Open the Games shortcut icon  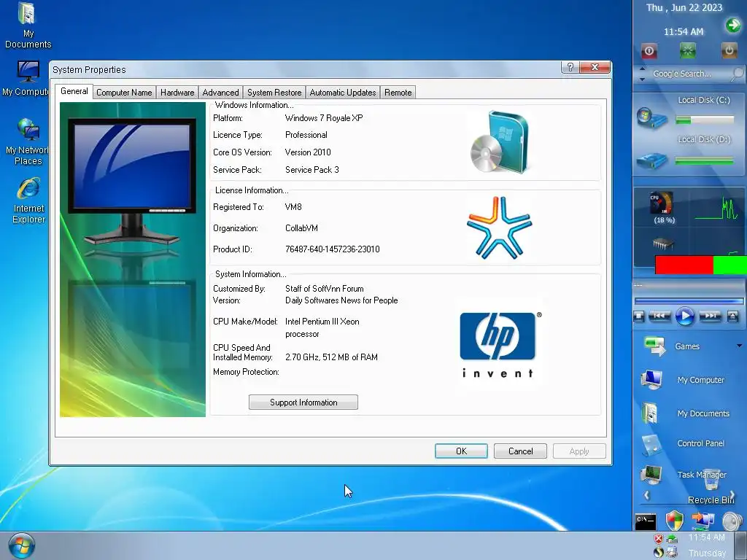[x=655, y=346]
